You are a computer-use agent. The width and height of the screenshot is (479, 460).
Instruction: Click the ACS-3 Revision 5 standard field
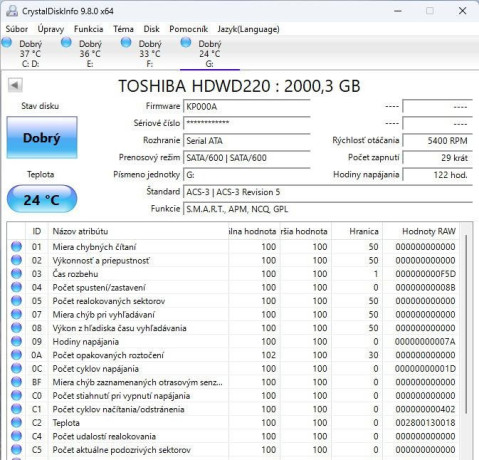328,192
